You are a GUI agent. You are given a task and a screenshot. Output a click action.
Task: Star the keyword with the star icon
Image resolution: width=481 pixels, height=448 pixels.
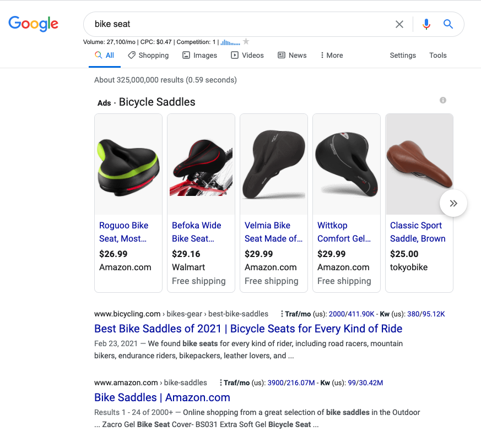(x=246, y=41)
